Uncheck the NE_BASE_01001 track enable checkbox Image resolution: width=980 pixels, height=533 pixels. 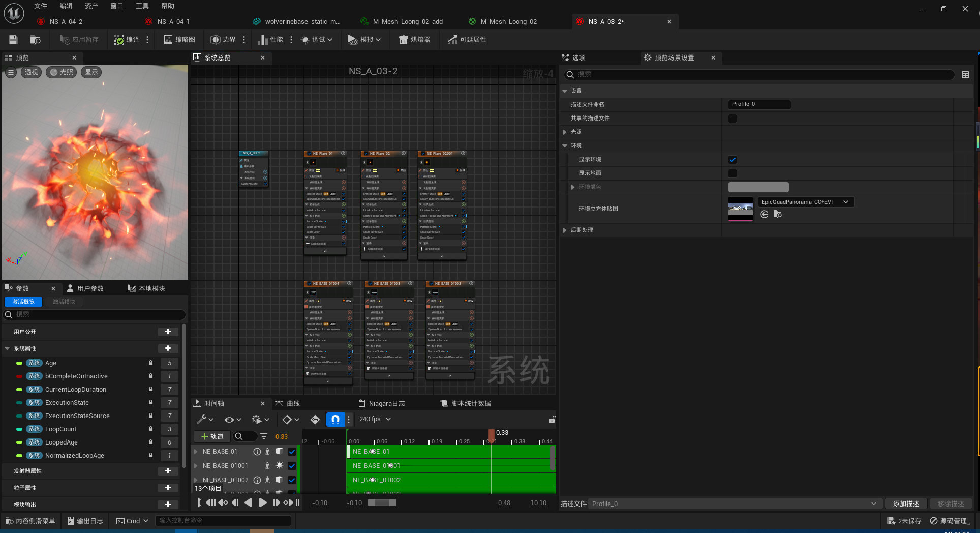tap(292, 466)
